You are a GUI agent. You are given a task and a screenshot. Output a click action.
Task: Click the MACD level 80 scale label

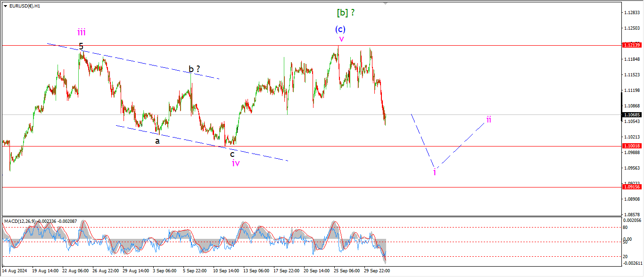tap(625, 228)
